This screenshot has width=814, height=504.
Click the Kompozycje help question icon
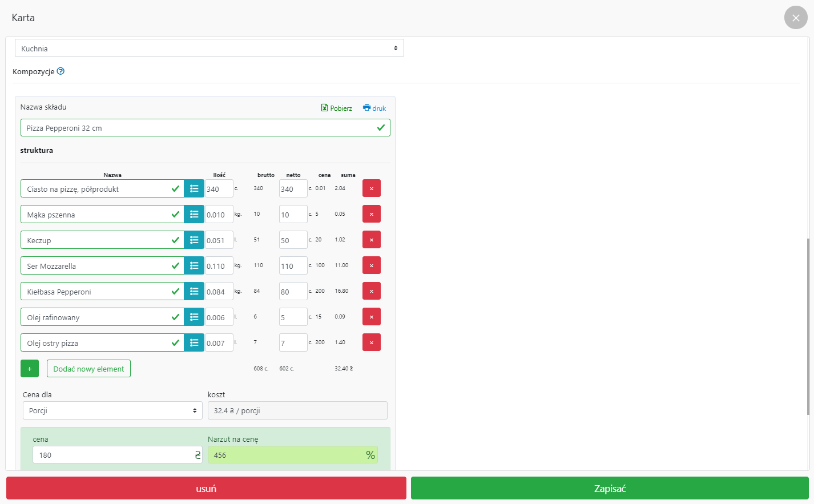point(61,71)
